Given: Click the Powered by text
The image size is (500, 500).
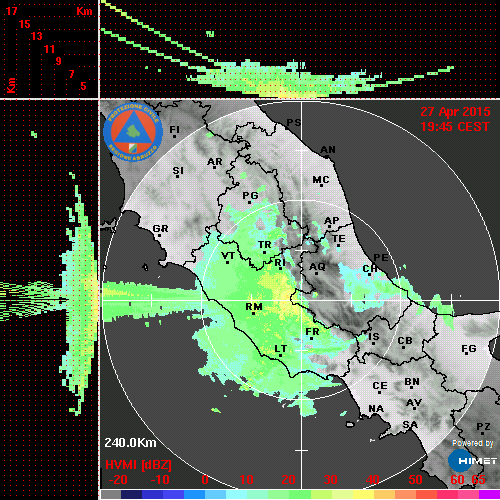Looking at the screenshot, I should (x=472, y=443).
